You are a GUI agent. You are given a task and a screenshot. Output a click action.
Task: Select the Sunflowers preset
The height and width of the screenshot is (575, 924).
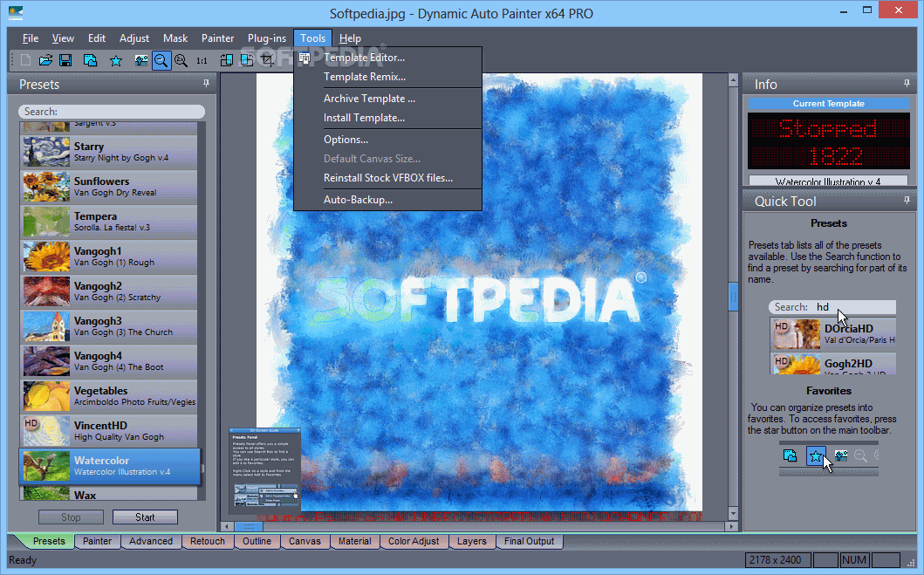click(110, 187)
